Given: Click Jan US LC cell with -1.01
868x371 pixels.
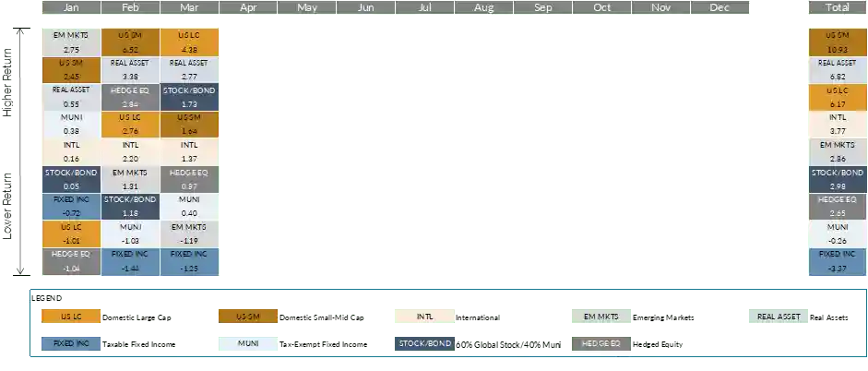Looking at the screenshot, I should coord(71,234).
